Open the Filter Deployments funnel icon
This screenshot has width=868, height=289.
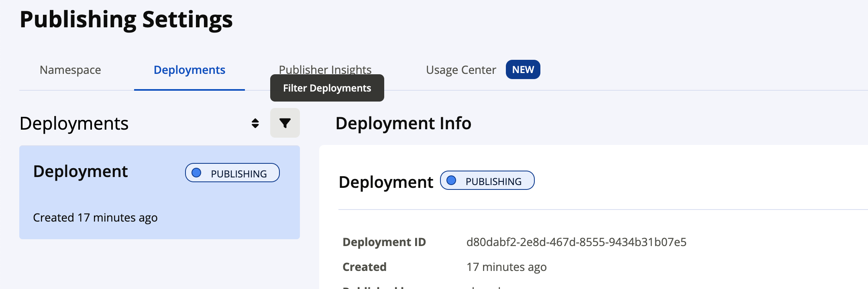pyautogui.click(x=285, y=123)
